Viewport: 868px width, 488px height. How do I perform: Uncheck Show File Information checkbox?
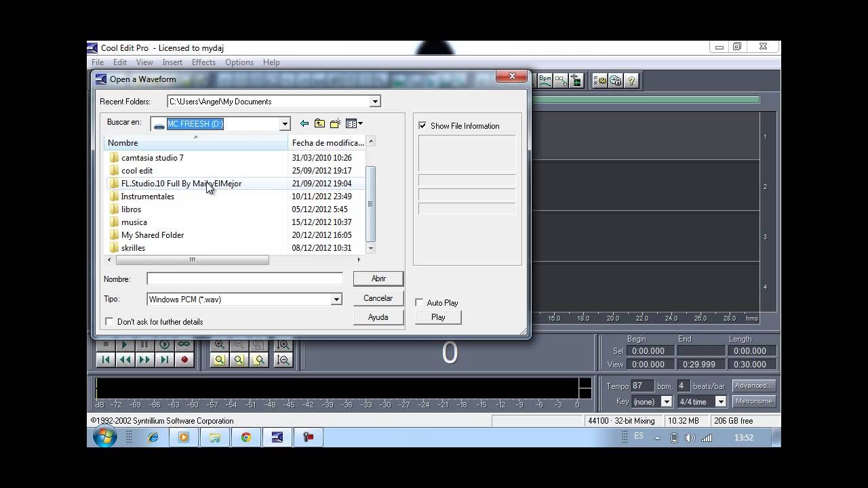(422, 125)
